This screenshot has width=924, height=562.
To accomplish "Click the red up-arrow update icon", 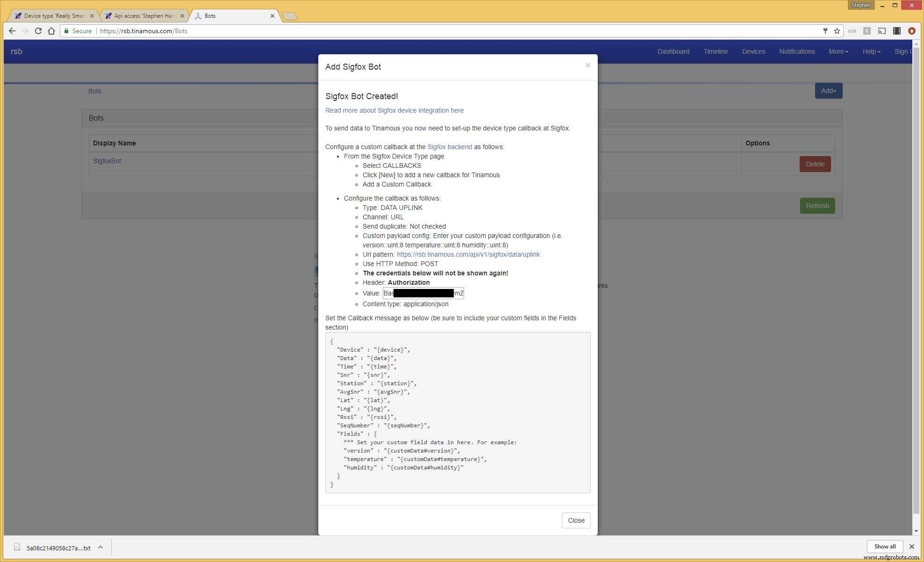I will coord(911,31).
